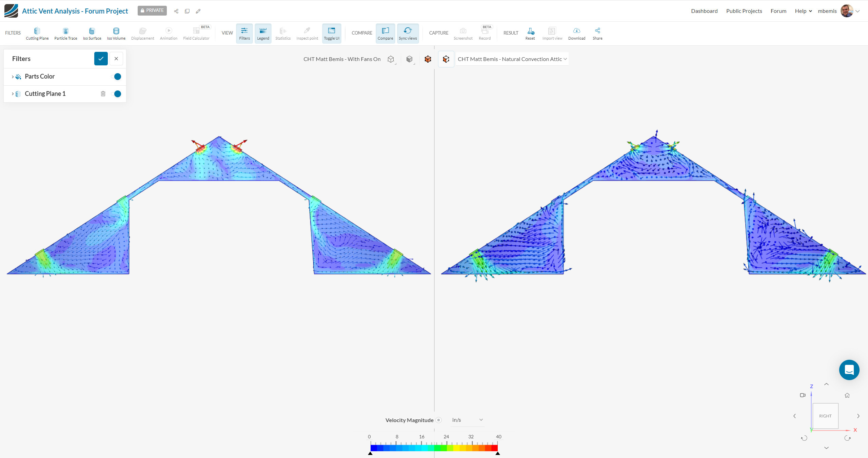Viewport: 868px width, 458px height.
Task: Open the Forum page
Action: [x=778, y=11]
